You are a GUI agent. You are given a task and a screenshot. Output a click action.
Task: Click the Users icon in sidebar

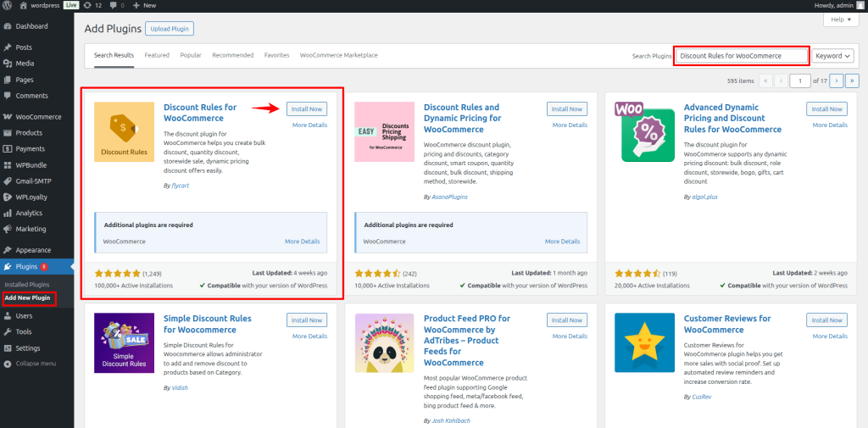pyautogui.click(x=8, y=316)
